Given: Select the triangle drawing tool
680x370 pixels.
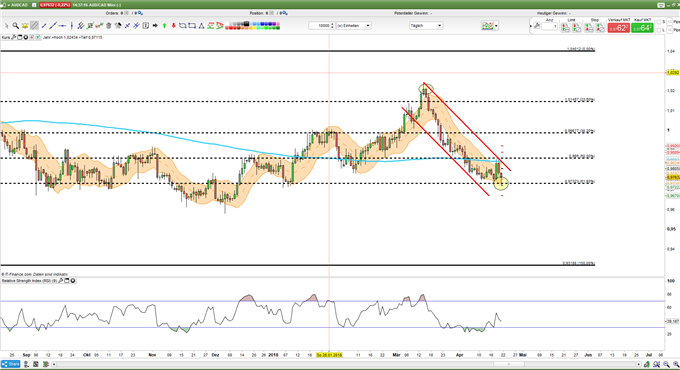Looking at the screenshot, I should point(201,26).
